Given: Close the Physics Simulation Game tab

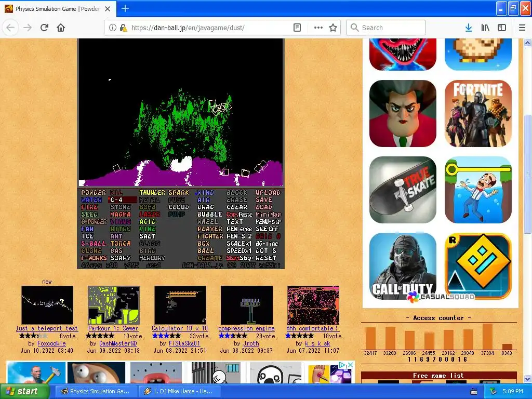Looking at the screenshot, I should click(108, 9).
